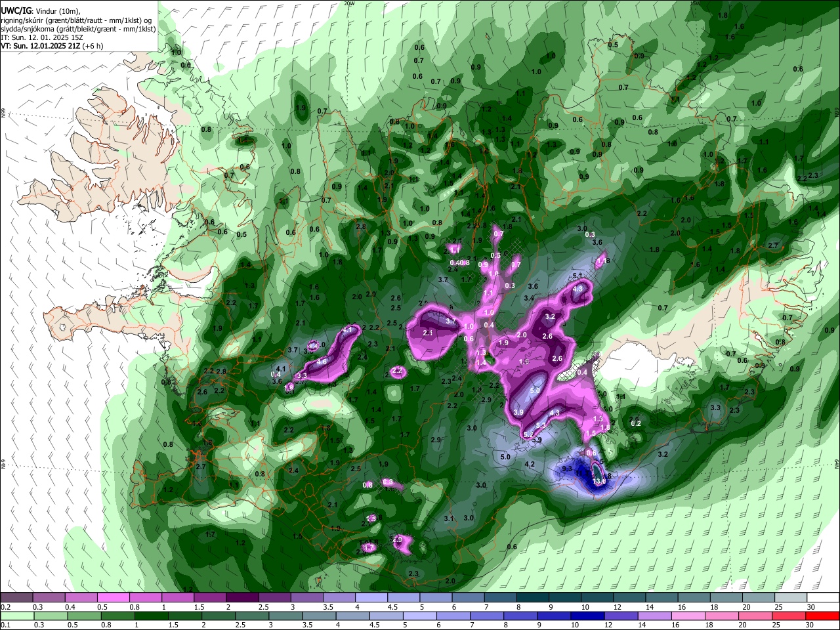Click the "0.1" label in the lower legend row
Screen dimensions: 840x630
[x=5, y=625]
